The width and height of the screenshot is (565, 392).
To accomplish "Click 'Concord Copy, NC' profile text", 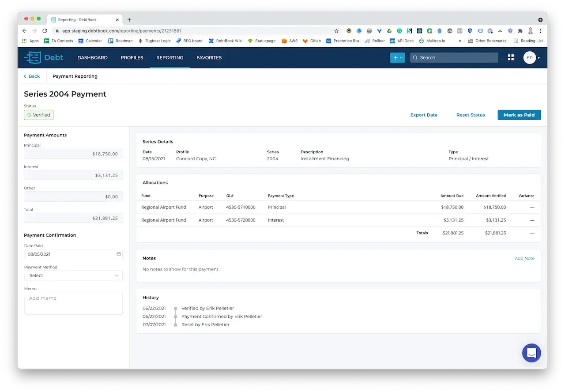I will pos(196,158).
